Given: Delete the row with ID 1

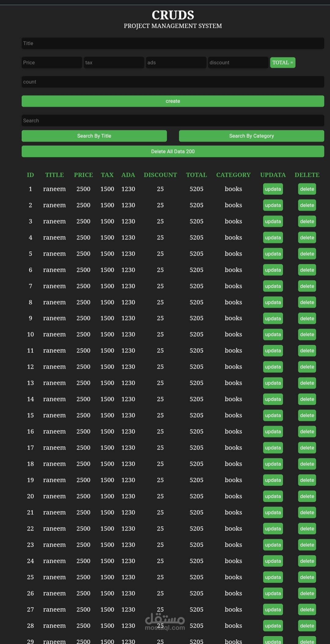Looking at the screenshot, I should coord(307,189).
